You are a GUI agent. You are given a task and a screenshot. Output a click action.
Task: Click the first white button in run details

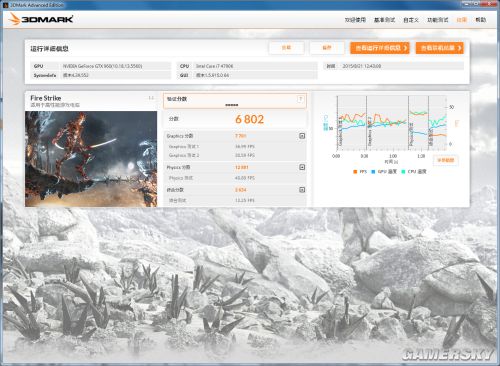pyautogui.click(x=286, y=48)
